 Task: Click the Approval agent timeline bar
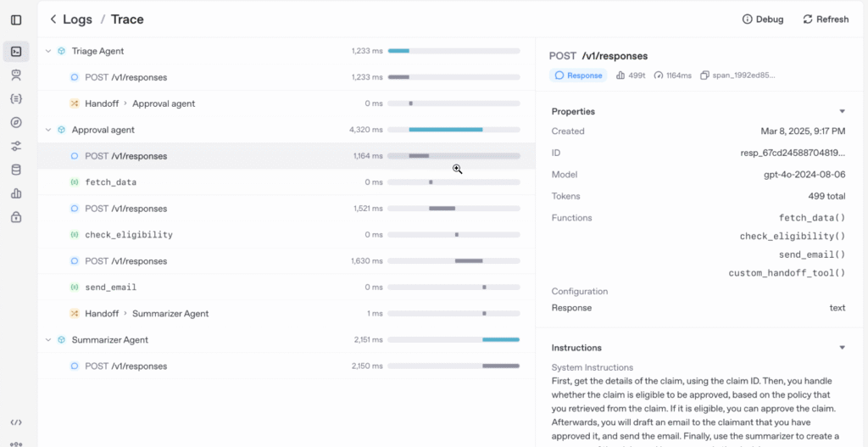tap(446, 130)
